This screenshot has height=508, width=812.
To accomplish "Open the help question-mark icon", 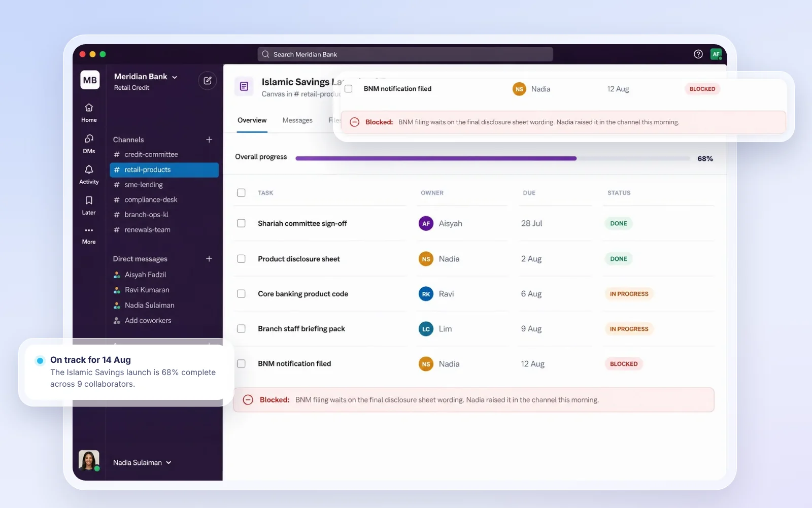I will 698,54.
